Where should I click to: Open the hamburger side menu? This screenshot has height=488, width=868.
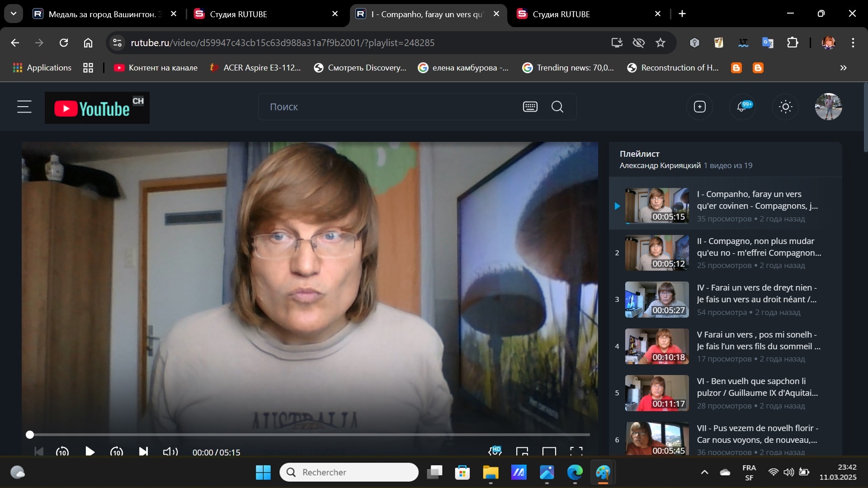click(x=24, y=107)
